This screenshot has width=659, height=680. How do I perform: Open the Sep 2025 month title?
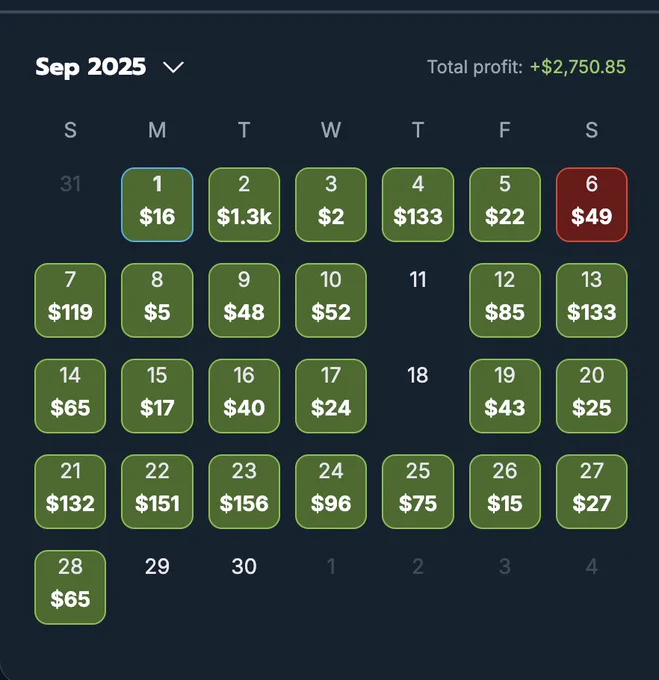(91, 67)
